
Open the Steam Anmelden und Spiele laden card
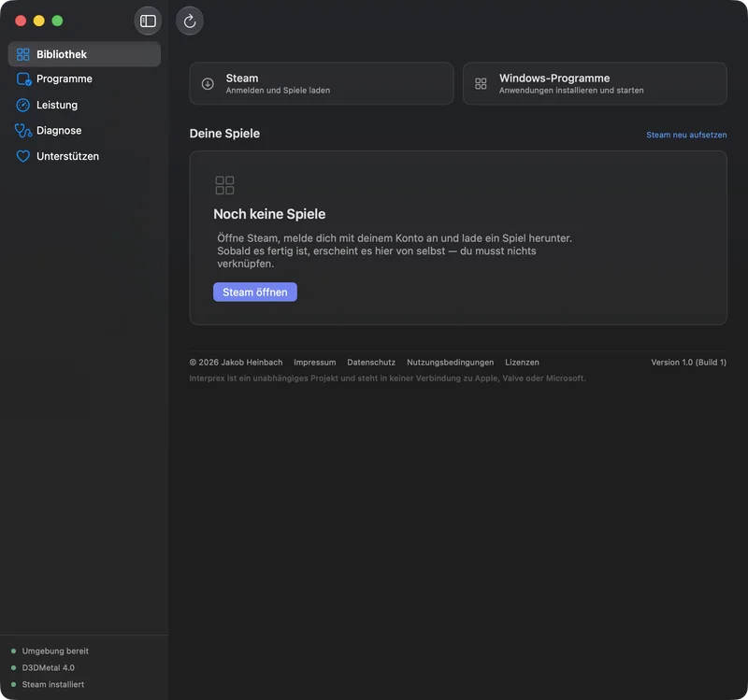tap(322, 83)
